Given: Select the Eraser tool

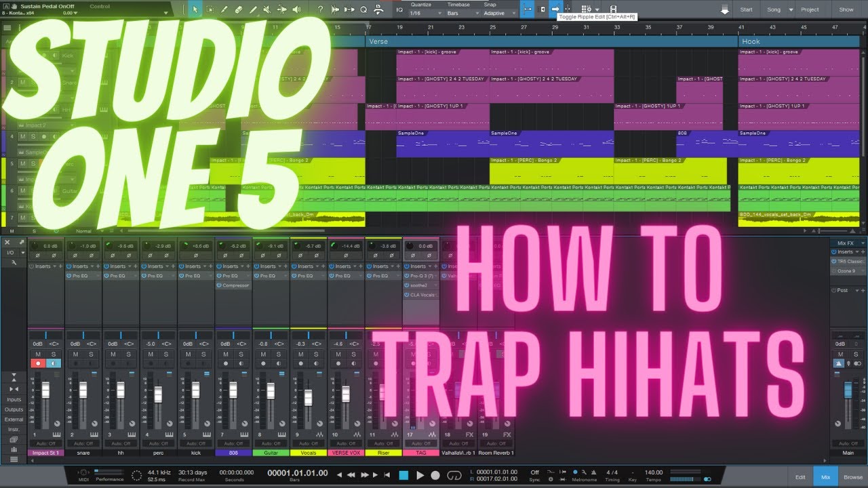Looking at the screenshot, I should pos(239,9).
